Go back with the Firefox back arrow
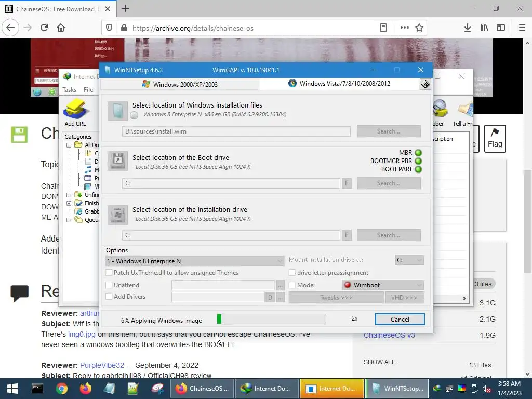The image size is (532, 399). tap(10, 28)
